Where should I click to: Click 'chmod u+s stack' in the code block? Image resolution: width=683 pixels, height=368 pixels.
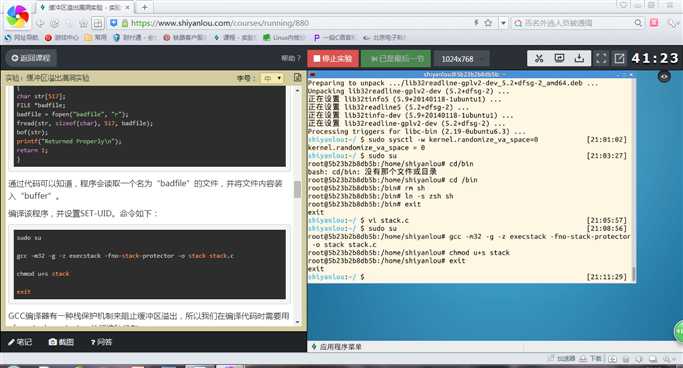[43, 274]
